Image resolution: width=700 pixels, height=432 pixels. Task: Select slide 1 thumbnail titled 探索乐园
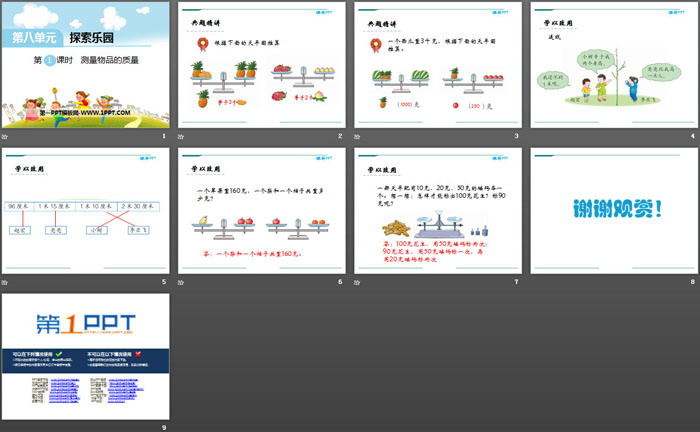pos(86,65)
